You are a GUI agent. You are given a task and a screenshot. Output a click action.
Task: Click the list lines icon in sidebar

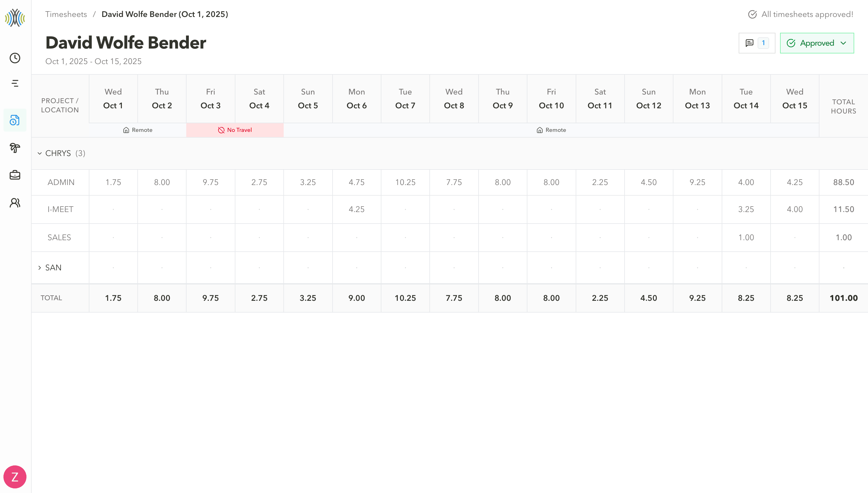click(x=15, y=83)
